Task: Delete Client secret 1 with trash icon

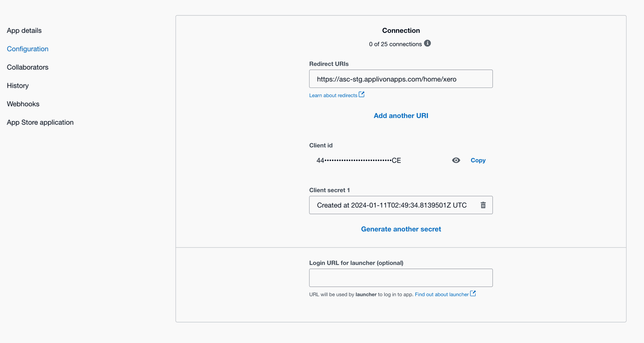Action: (x=483, y=205)
